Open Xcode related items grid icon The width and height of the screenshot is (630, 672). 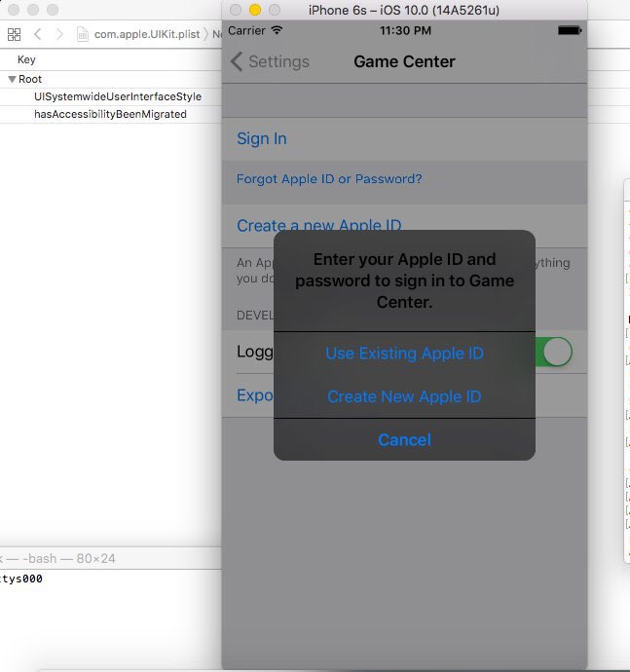(x=15, y=34)
